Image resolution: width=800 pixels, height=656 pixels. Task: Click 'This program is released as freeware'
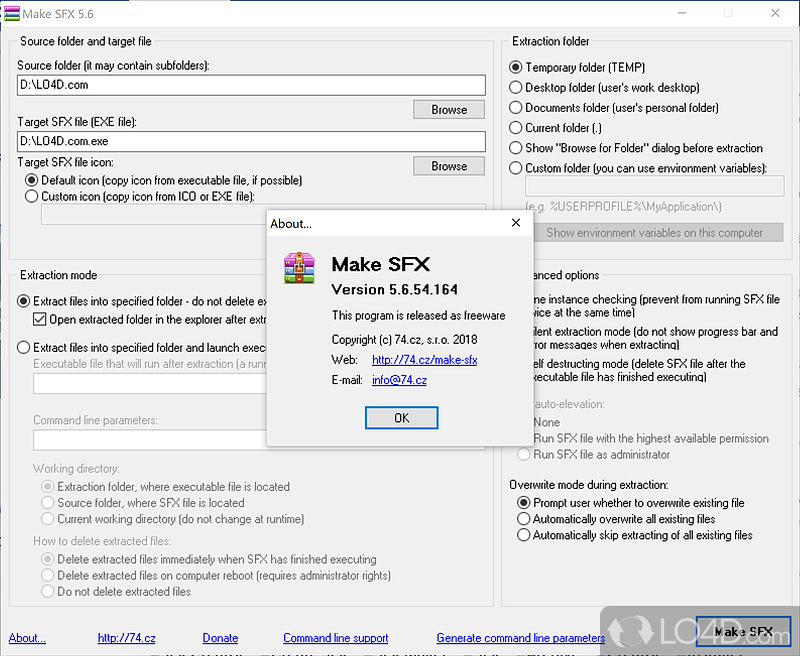[x=418, y=315]
